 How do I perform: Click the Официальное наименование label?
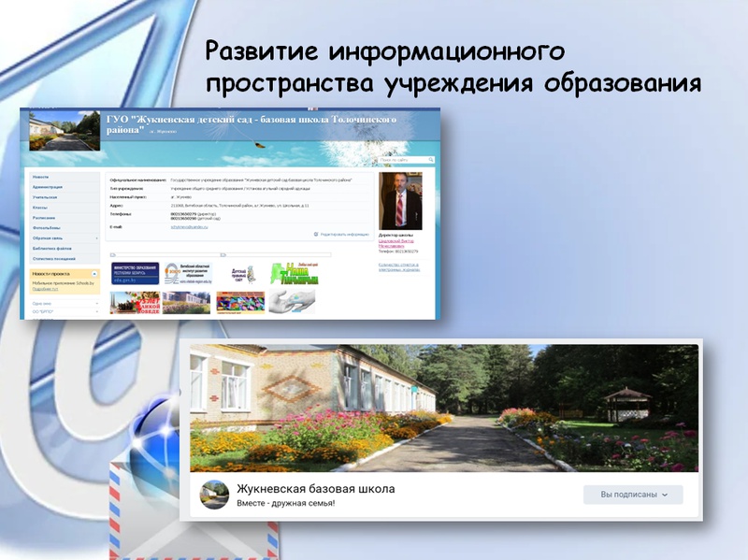(137, 180)
